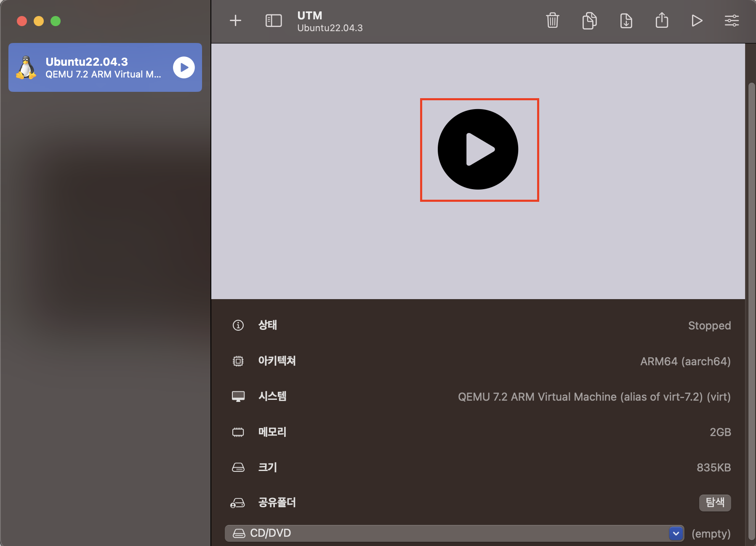Screen dimensions: 756x546
Task: Clone the VM with the duplicate icon
Action: pyautogui.click(x=589, y=20)
